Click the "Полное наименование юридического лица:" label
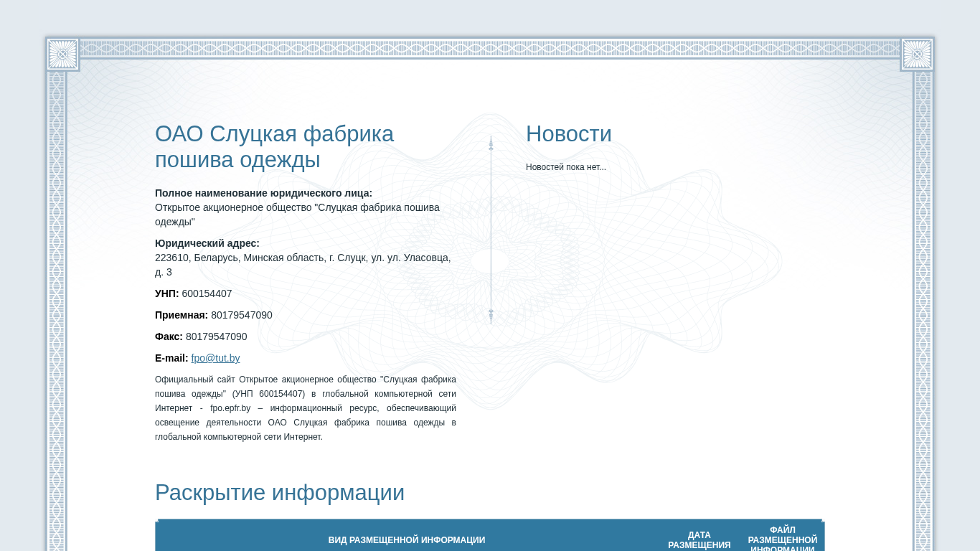The image size is (980, 551). click(x=263, y=193)
